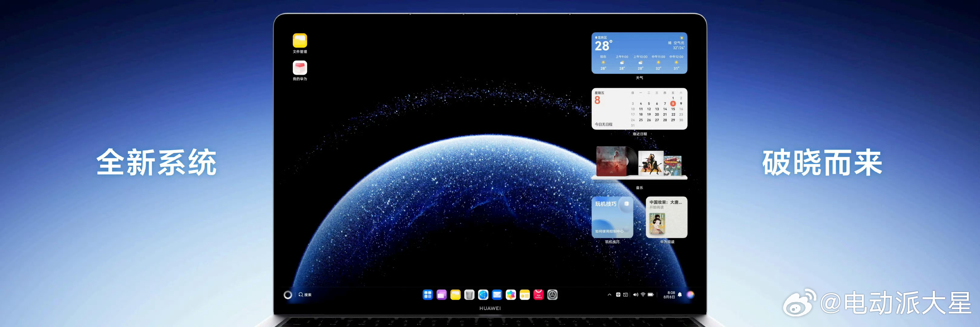Open the colorful Gallery flower icon in dock
This screenshot has width=980, height=327.
point(511,295)
